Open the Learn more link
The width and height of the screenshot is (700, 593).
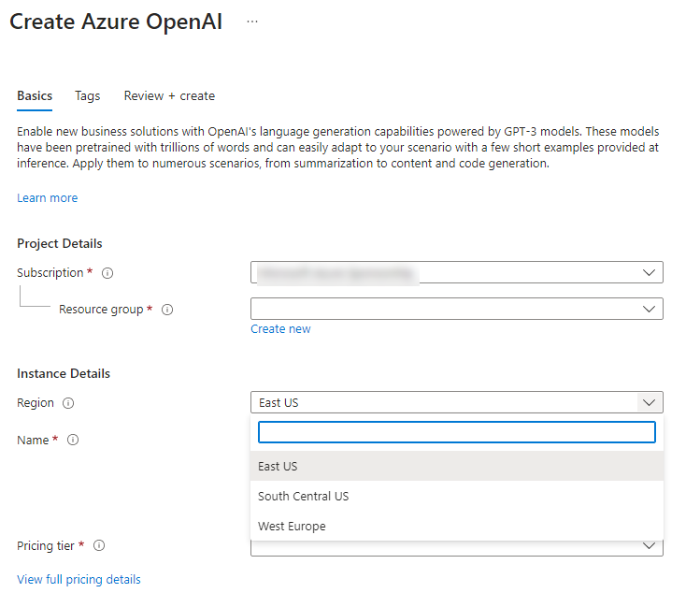point(48,198)
